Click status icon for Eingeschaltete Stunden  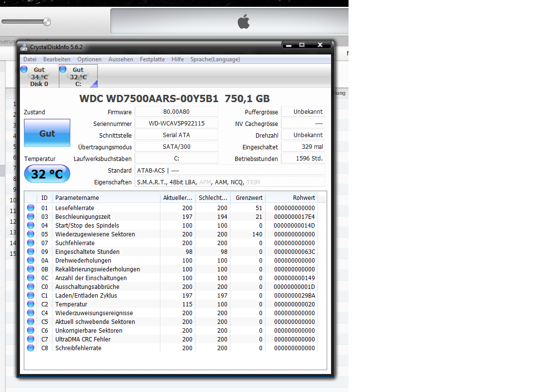coord(31,251)
